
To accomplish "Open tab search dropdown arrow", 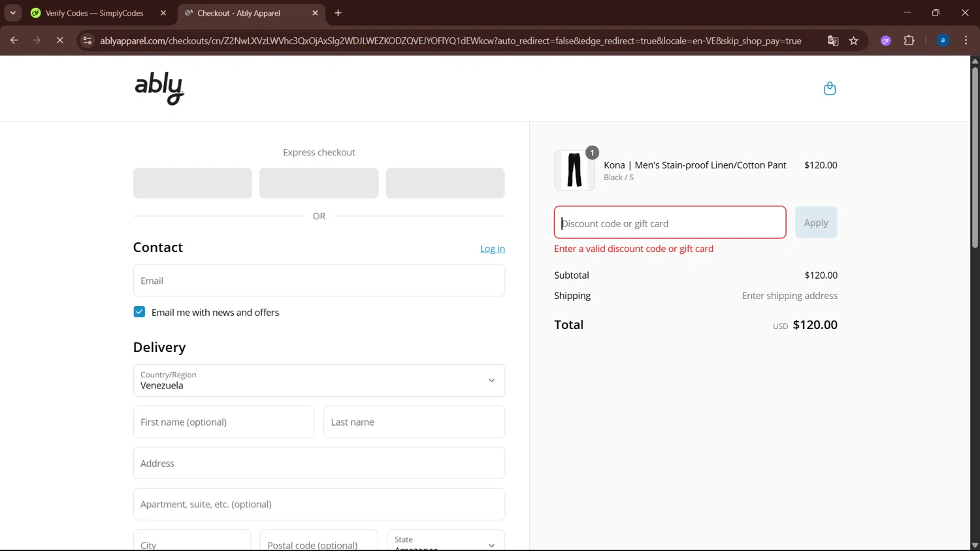I will pyautogui.click(x=12, y=13).
